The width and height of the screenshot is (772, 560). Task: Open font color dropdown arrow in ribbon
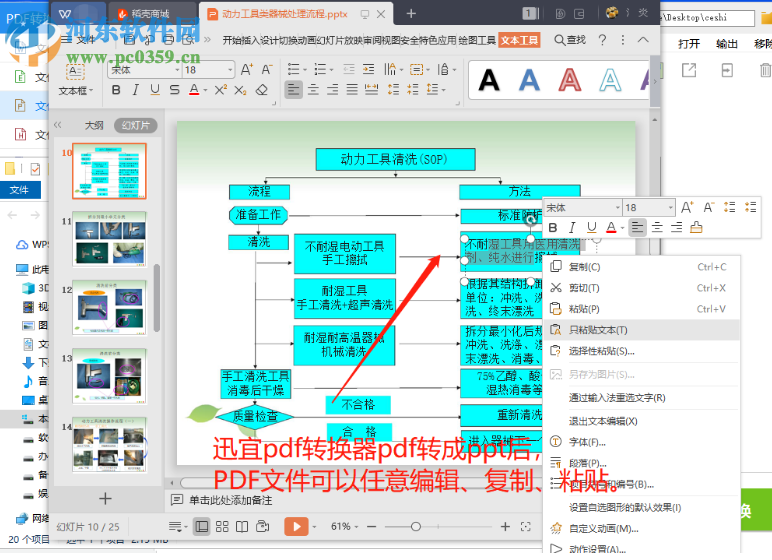click(x=205, y=90)
